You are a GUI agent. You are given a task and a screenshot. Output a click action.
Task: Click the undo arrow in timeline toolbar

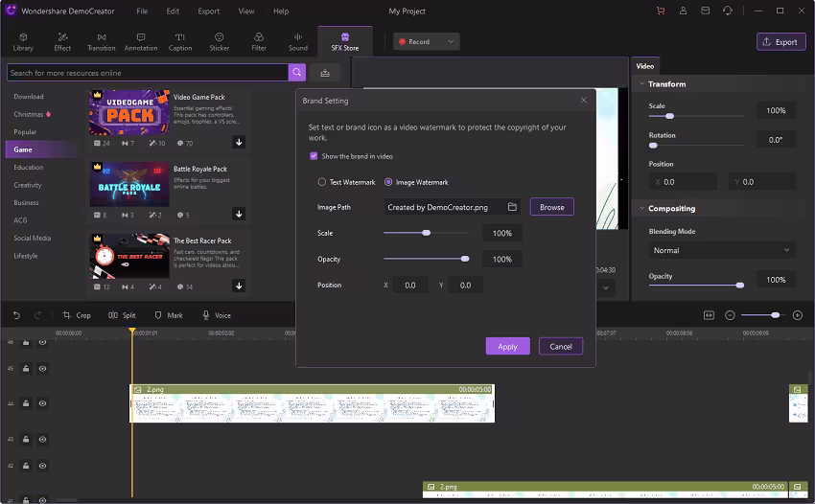[16, 315]
